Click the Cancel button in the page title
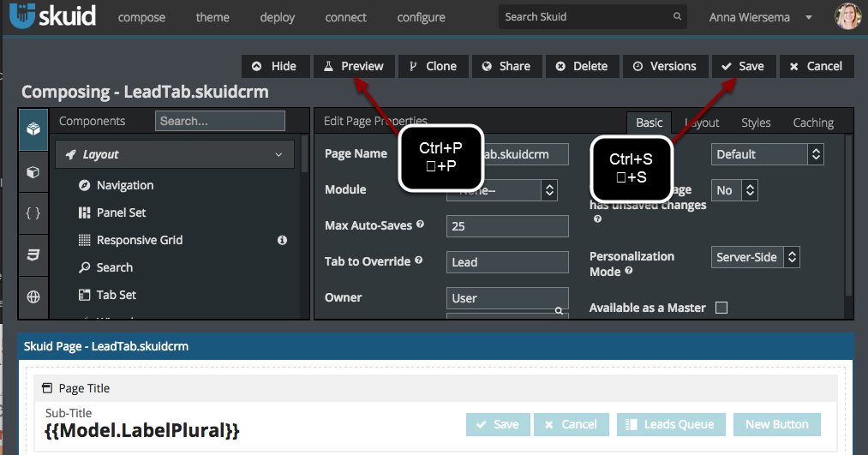This screenshot has width=868, height=455. pyautogui.click(x=572, y=424)
